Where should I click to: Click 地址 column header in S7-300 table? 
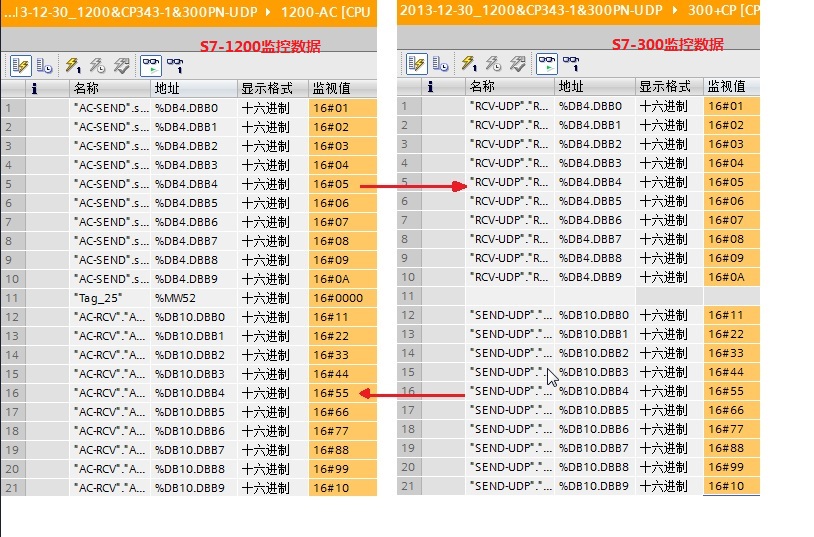click(x=595, y=86)
